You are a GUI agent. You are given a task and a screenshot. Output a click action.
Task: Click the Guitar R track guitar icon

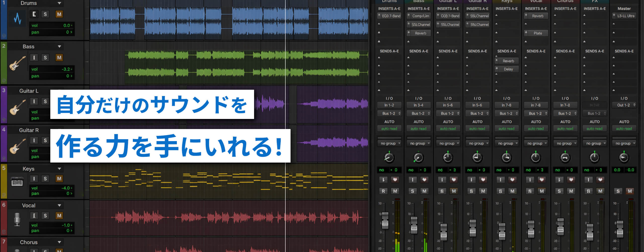pos(17,146)
